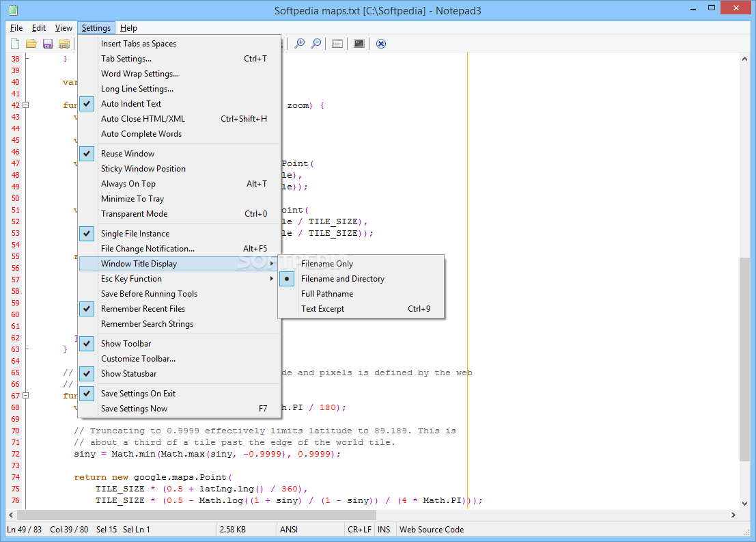Select Filename and Directory radio option
This screenshot has width=756, height=542.
click(x=361, y=279)
